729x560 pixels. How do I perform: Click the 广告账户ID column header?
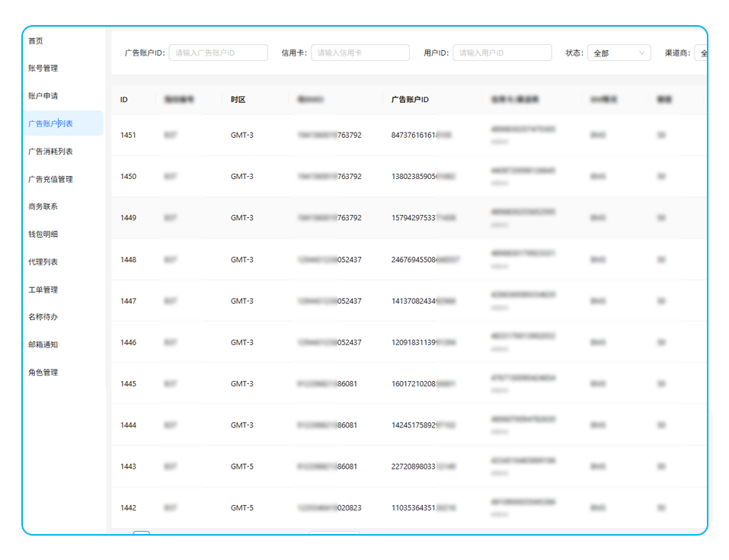click(410, 100)
